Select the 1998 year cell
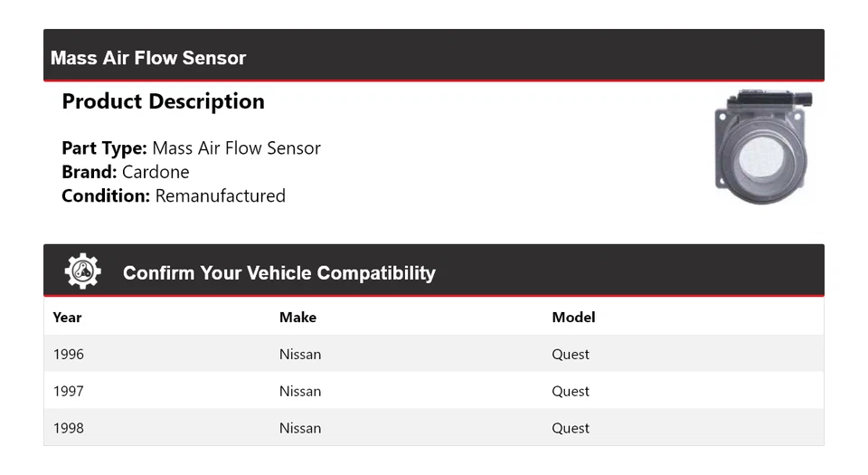 pos(69,428)
